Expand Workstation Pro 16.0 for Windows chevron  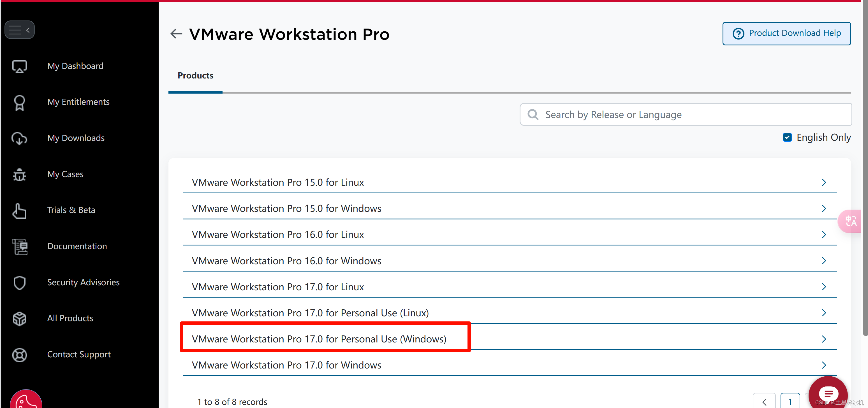coord(823,261)
